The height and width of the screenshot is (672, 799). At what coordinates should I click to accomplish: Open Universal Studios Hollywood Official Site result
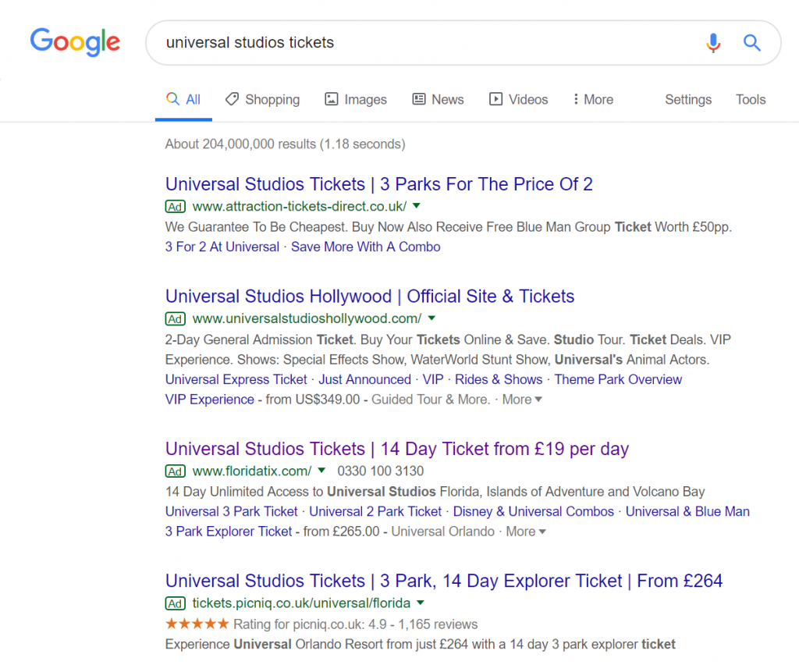tap(370, 297)
